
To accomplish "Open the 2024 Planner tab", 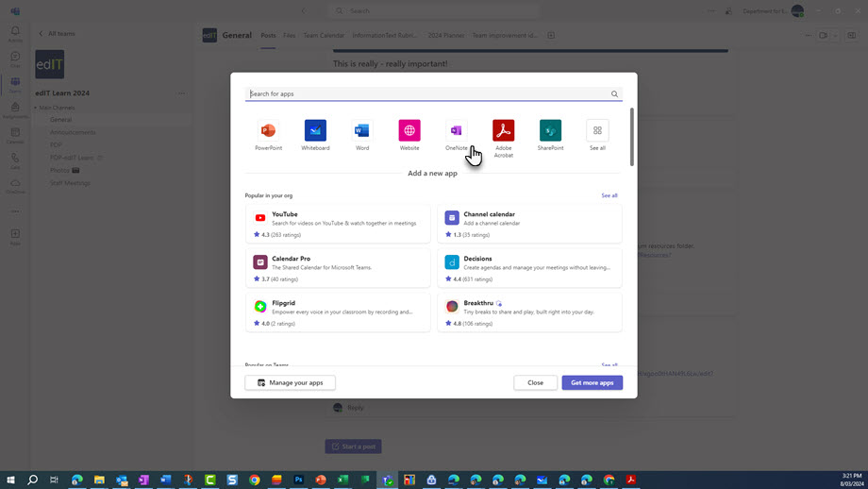I will [x=445, y=36].
